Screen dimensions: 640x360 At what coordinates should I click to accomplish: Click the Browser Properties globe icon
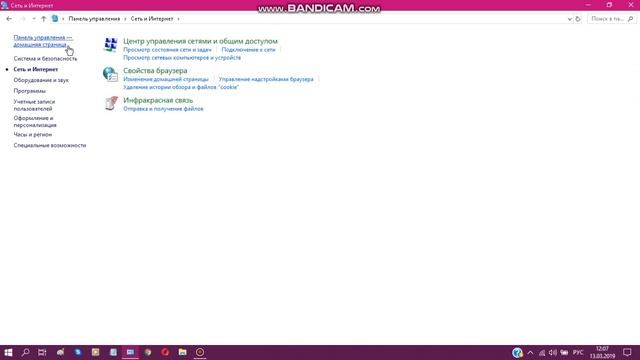pyautogui.click(x=110, y=74)
